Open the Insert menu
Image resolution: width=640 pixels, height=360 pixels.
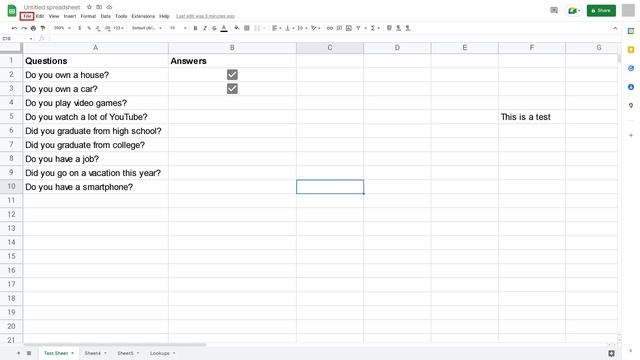coord(70,16)
